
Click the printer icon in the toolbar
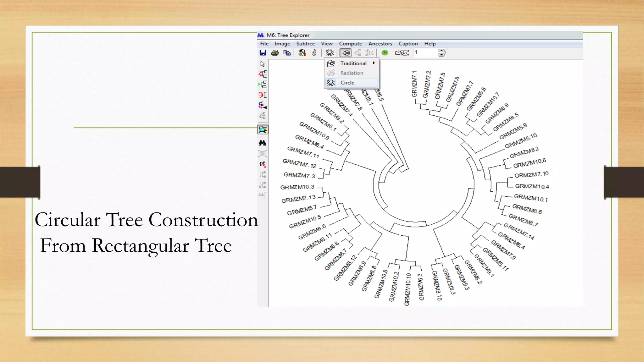click(x=275, y=53)
